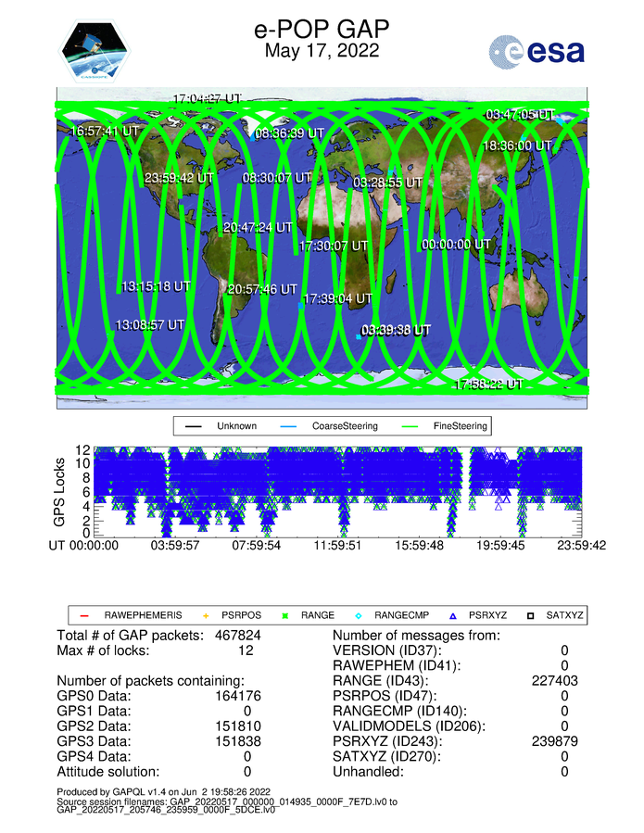The height and width of the screenshot is (833, 644).
Task: Select the black Unknown legend line
Action: (195, 426)
